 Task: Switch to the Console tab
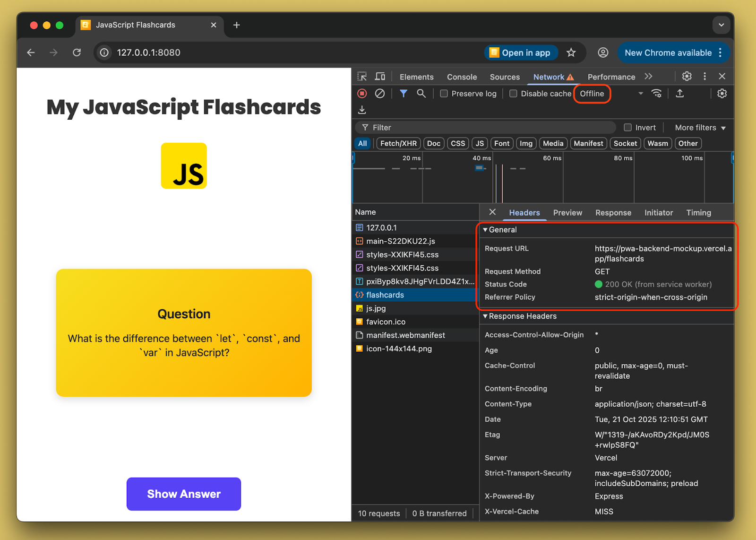pyautogui.click(x=462, y=77)
